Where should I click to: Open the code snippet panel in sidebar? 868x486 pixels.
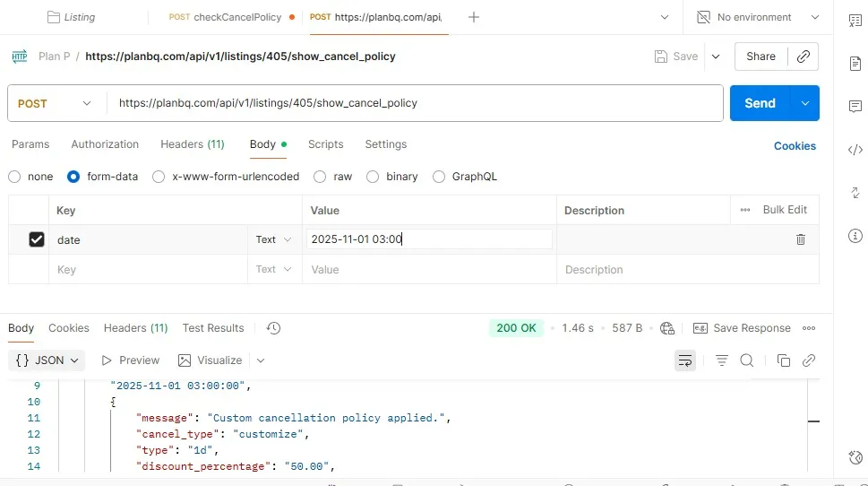(855, 150)
